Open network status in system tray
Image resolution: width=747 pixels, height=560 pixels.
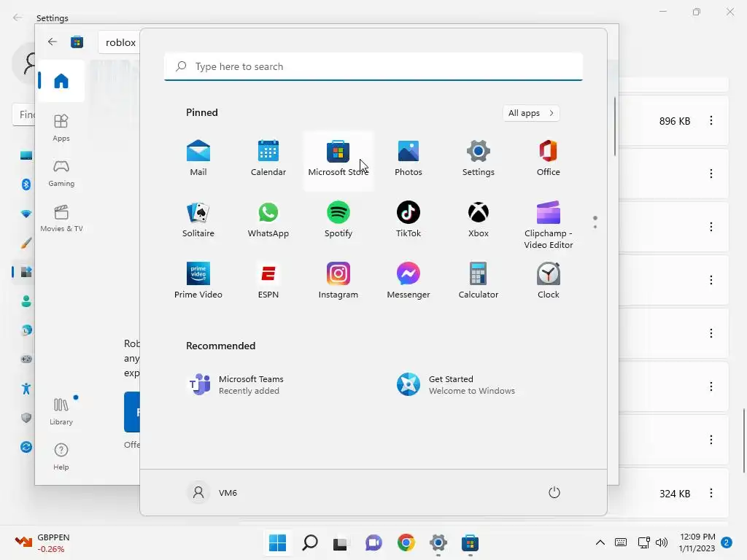(643, 542)
